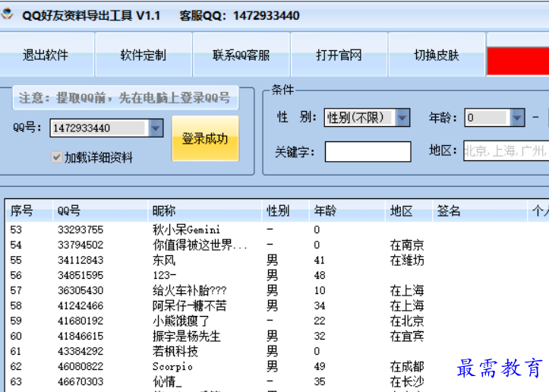Click region cell 在长沙
Image resolution: width=549 pixels, height=392 pixels.
click(407, 382)
